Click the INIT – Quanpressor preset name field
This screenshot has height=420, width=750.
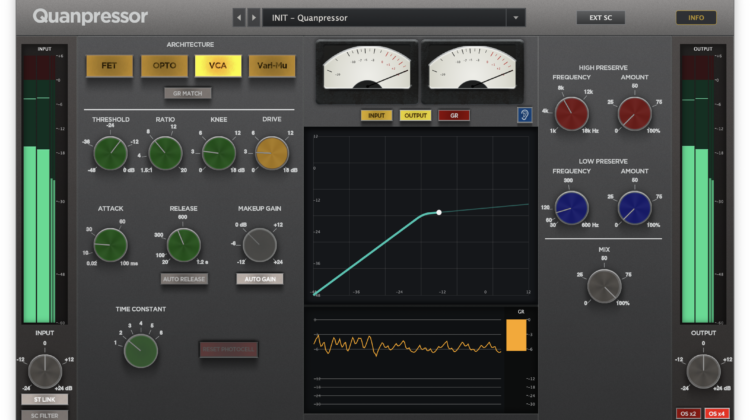click(x=384, y=18)
